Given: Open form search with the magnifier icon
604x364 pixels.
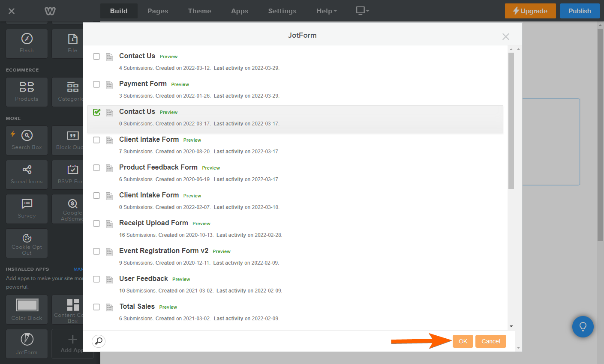Looking at the screenshot, I should click(99, 341).
